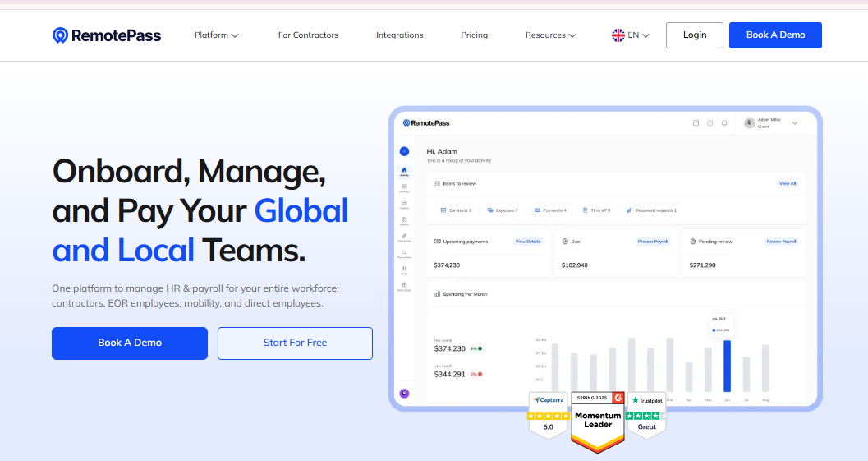Click the notification bell in dashboard top bar
Image resolution: width=868 pixels, height=461 pixels.
click(x=724, y=123)
